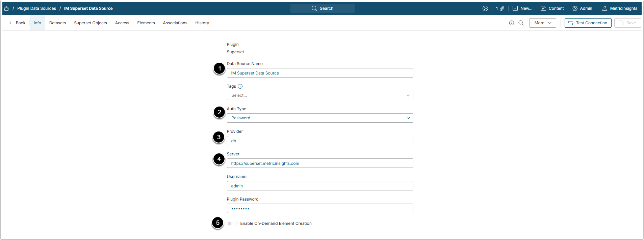Expand the More actions dropdown
The height and width of the screenshot is (240, 644).
542,23
